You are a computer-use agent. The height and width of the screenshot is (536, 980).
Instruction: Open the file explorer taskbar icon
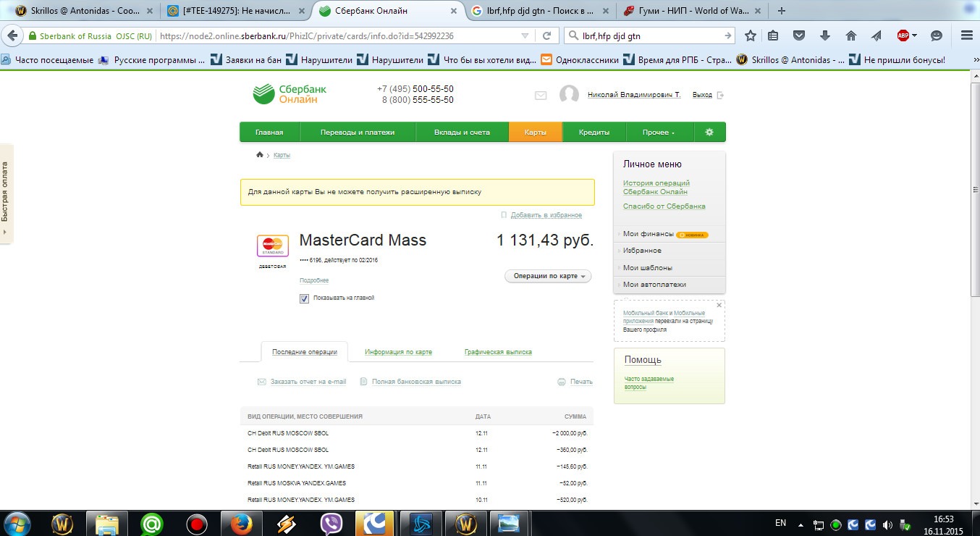106,523
